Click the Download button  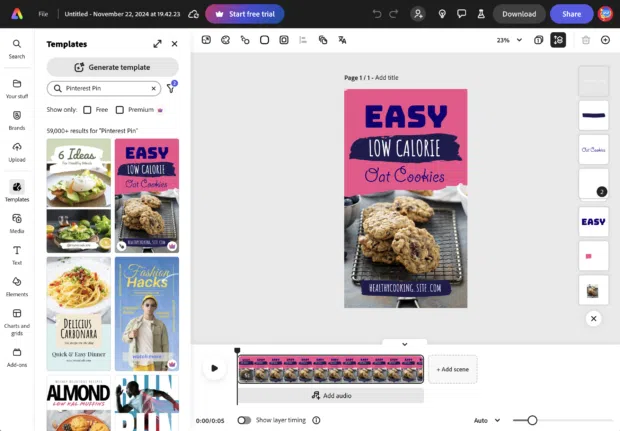pyautogui.click(x=519, y=14)
